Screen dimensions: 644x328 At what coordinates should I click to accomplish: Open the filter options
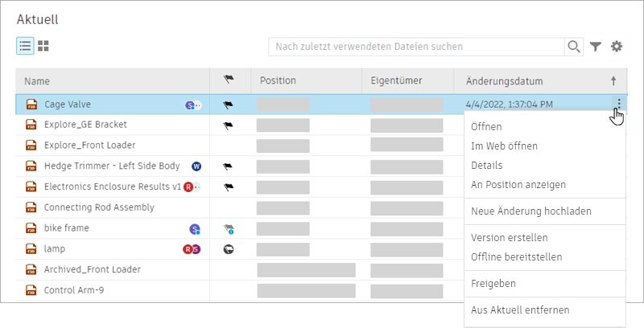[x=596, y=47]
